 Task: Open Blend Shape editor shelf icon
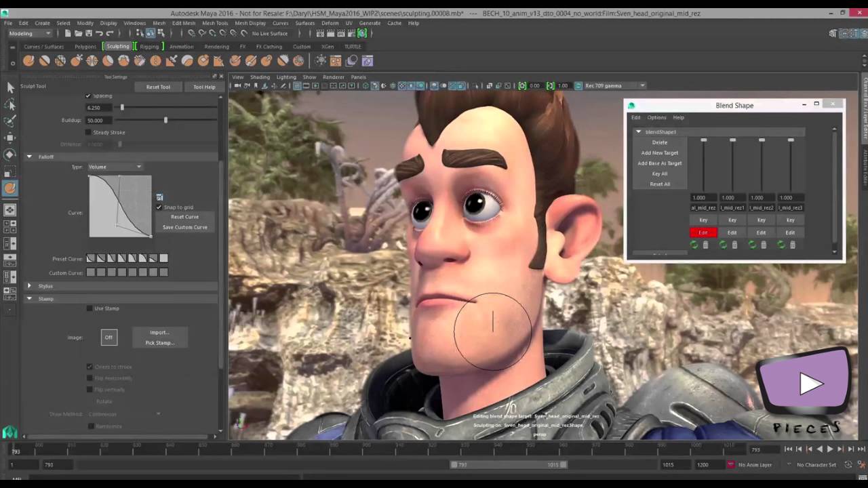point(367,61)
